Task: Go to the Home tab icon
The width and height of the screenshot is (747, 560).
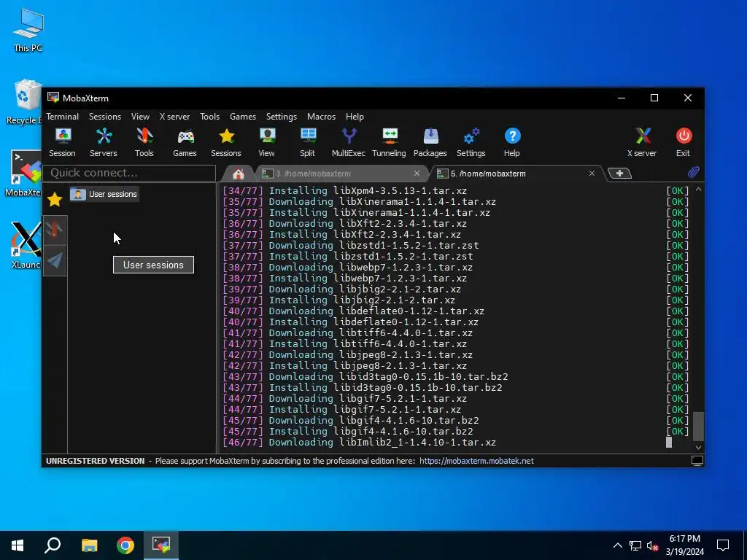Action: pos(239,174)
